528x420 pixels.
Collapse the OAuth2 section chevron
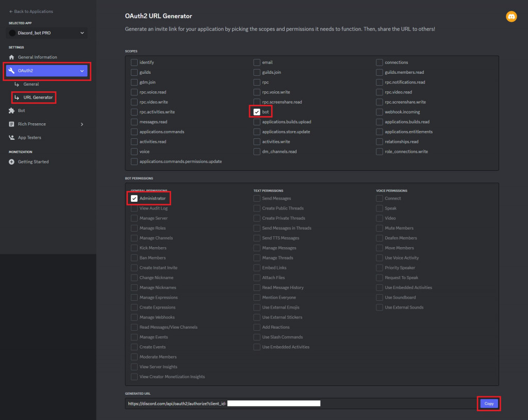pos(82,71)
